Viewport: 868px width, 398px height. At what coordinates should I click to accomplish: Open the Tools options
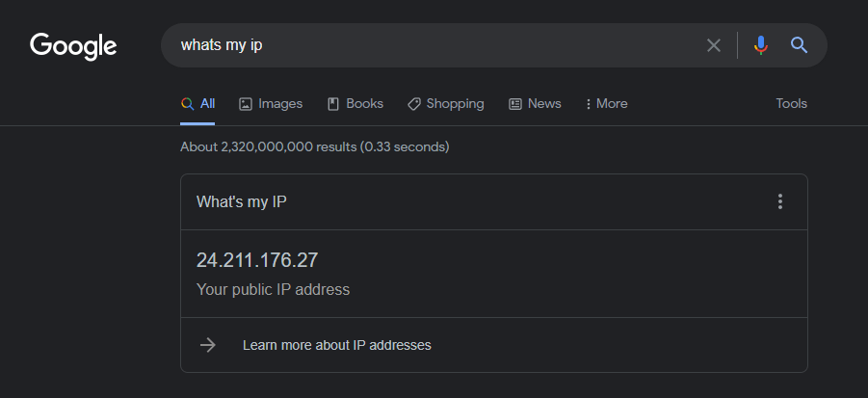coord(791,104)
